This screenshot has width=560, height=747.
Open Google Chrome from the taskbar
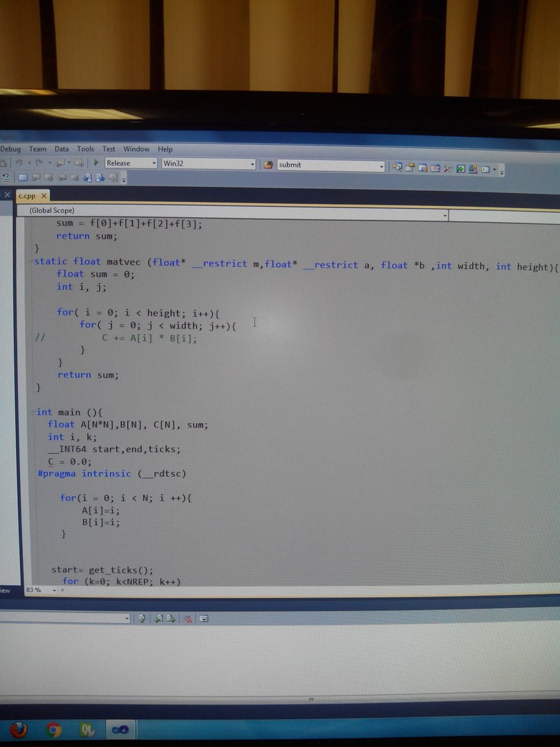(x=53, y=729)
